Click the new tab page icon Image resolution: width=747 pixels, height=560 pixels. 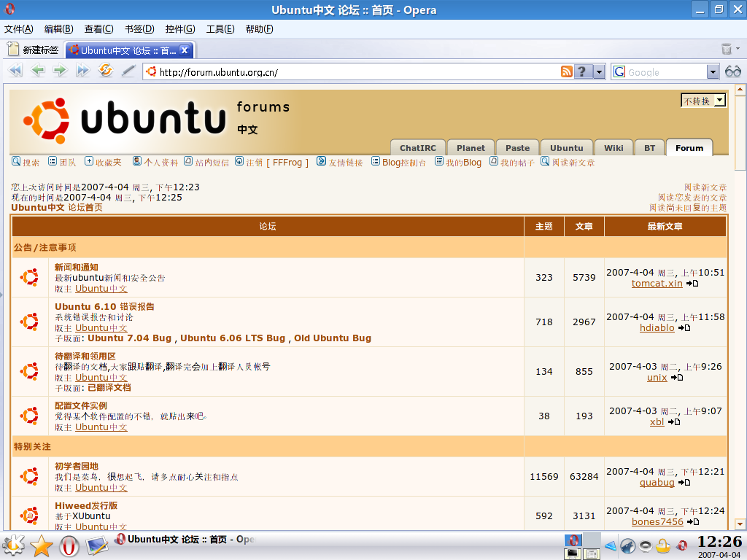[x=13, y=49]
